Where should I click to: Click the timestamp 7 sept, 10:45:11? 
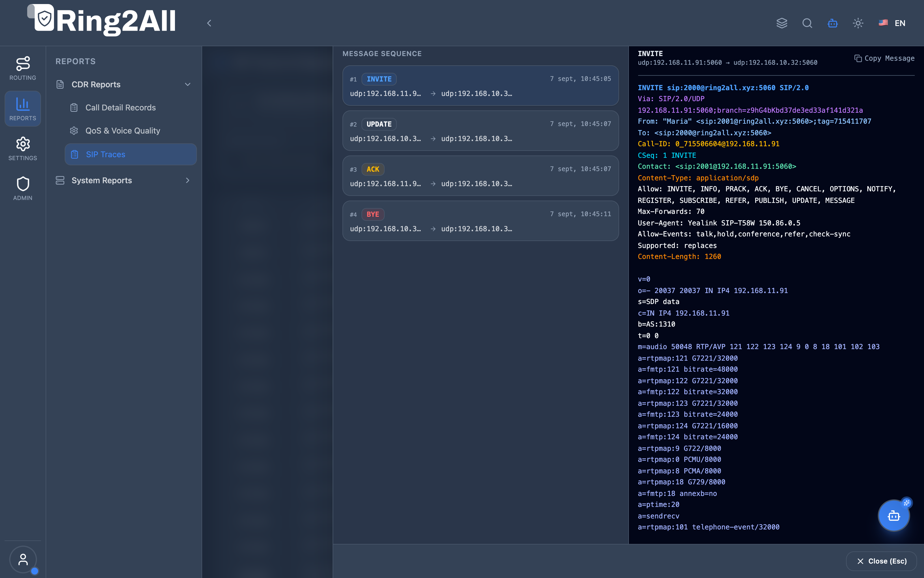[x=580, y=214]
